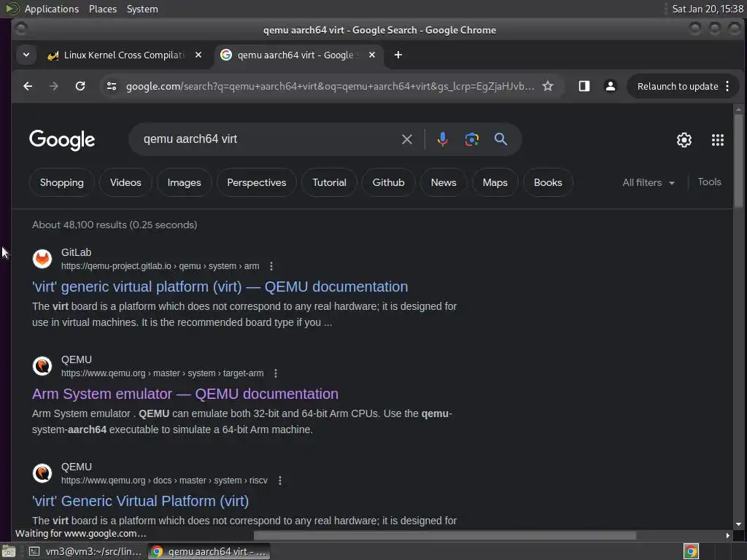Switch to terminal vm3@vm3 taskbar window
Viewport: 747px width, 560px height.
tap(85, 551)
